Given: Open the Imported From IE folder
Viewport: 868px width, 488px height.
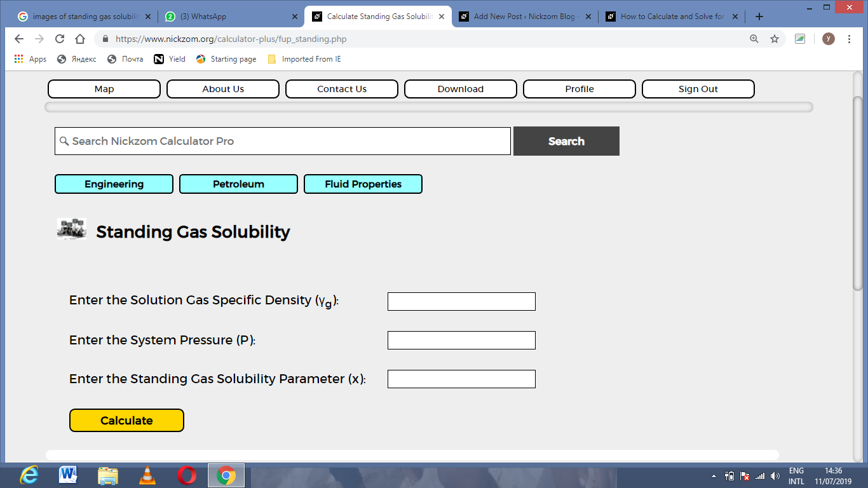Looking at the screenshot, I should click(x=304, y=59).
